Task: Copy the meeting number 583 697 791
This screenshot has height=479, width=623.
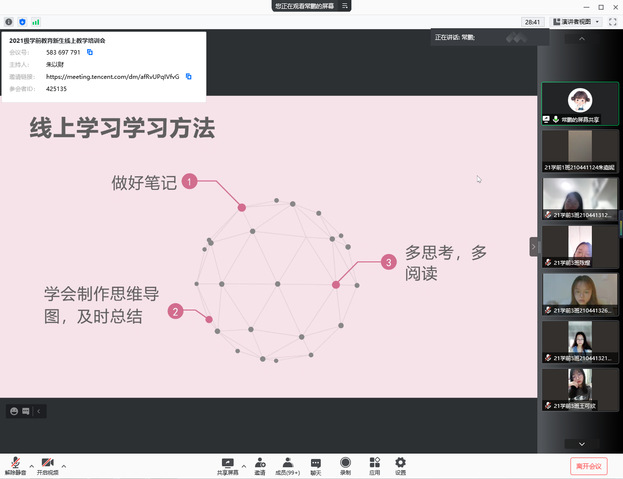Action: 90,52
